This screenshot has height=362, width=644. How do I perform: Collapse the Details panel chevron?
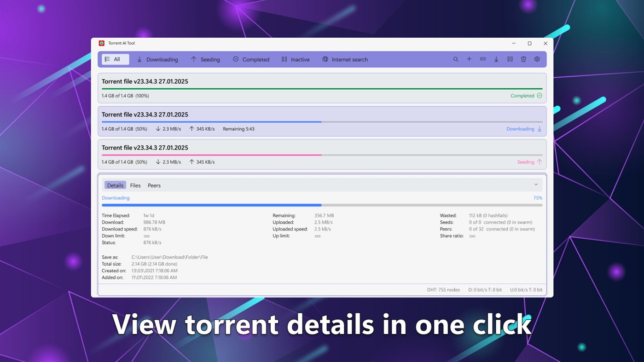[x=535, y=184]
